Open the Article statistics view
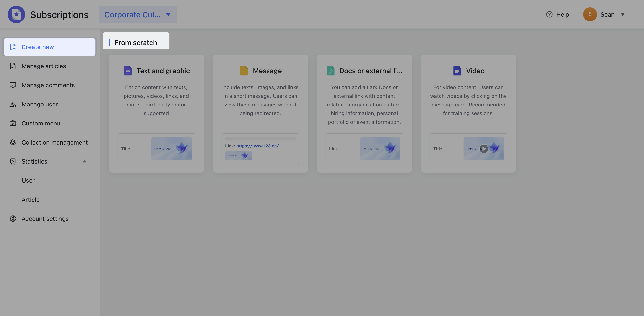Viewport: 644px width, 316px height. 31,199
